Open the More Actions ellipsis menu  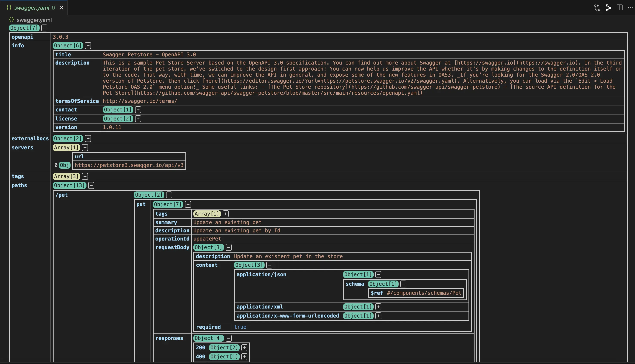click(630, 8)
